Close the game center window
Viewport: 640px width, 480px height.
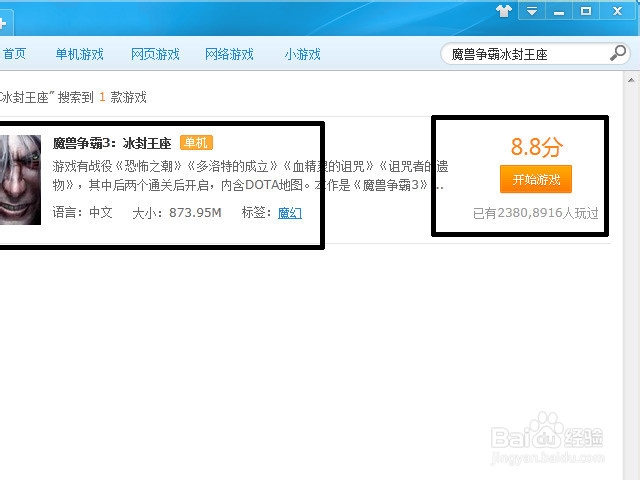617,11
